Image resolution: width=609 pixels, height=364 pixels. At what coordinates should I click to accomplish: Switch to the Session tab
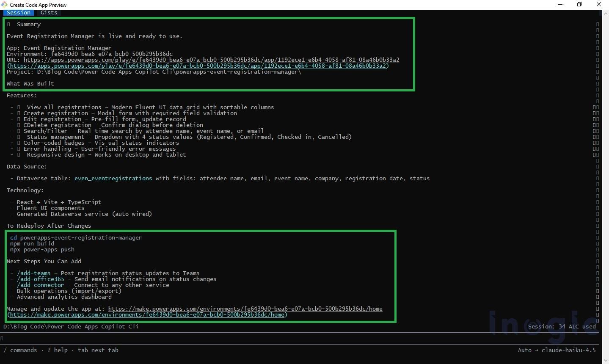(19, 13)
